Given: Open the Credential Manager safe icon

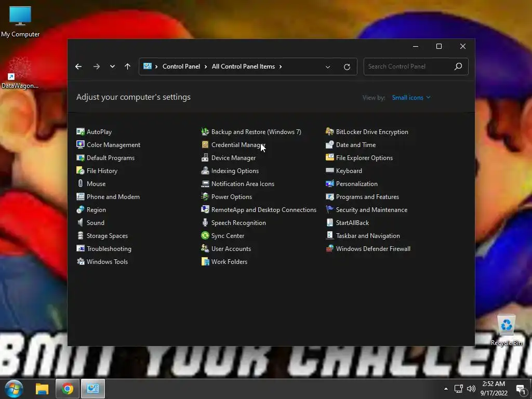Looking at the screenshot, I should pyautogui.click(x=205, y=144).
